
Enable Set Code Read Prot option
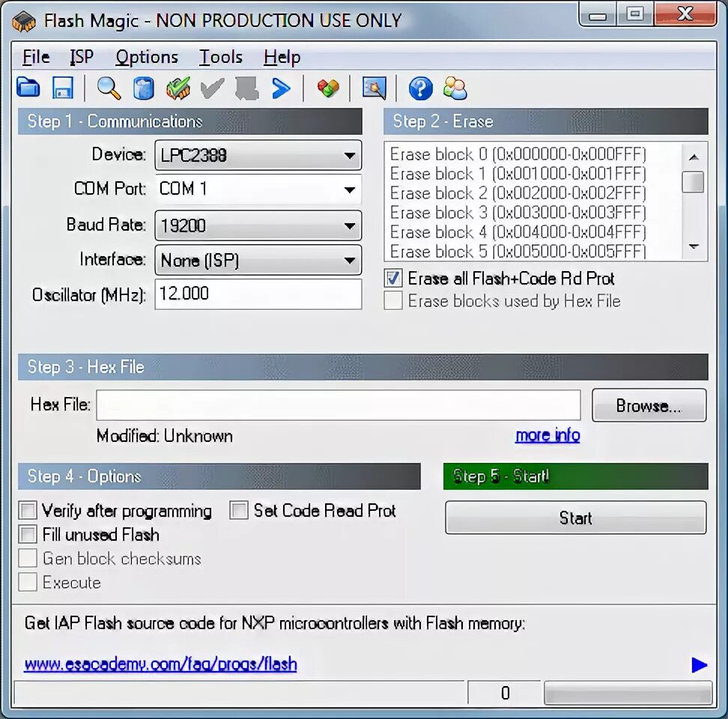(x=238, y=510)
